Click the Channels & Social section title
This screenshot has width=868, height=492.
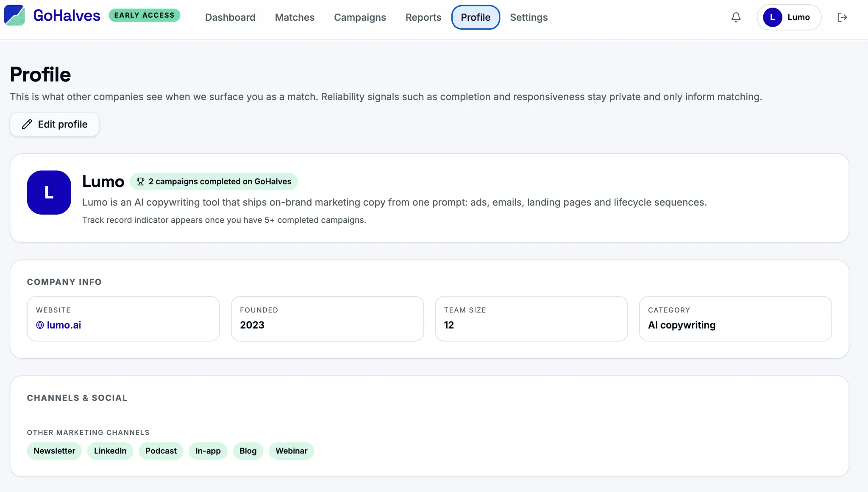[x=77, y=398]
